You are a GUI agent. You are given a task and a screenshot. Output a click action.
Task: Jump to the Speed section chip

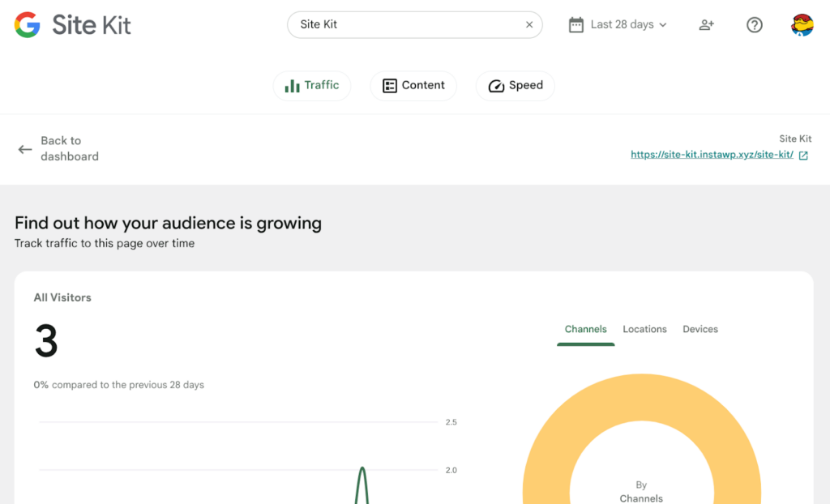pyautogui.click(x=516, y=86)
